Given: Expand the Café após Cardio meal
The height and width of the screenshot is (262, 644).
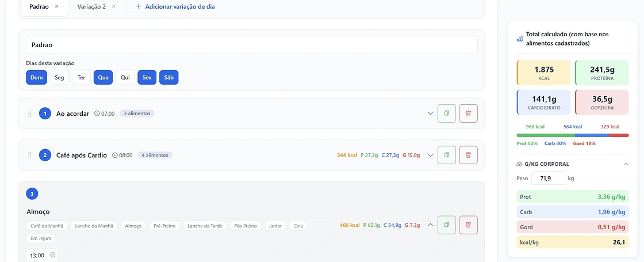Looking at the screenshot, I should coord(431,155).
